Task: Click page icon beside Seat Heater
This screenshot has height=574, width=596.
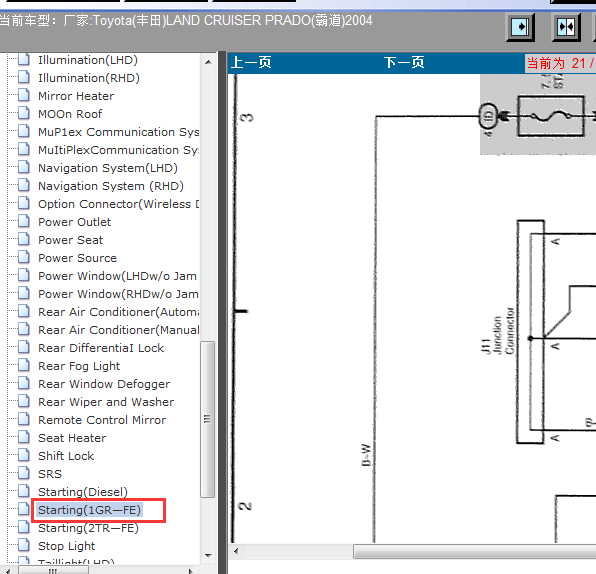Action: [x=24, y=437]
